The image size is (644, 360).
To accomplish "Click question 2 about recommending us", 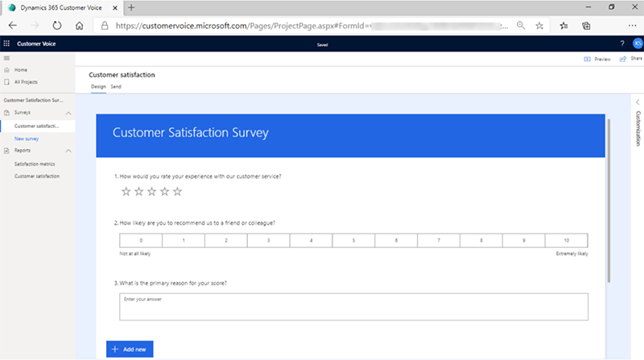I will click(x=195, y=223).
